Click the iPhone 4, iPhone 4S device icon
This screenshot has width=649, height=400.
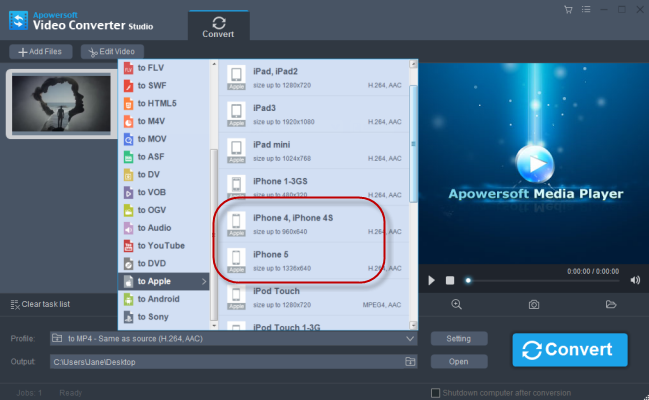tap(236, 224)
